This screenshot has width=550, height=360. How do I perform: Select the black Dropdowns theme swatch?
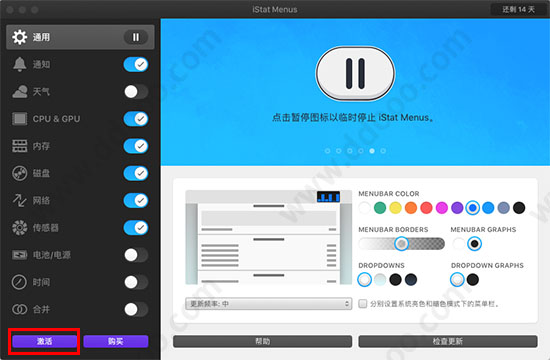(395, 280)
